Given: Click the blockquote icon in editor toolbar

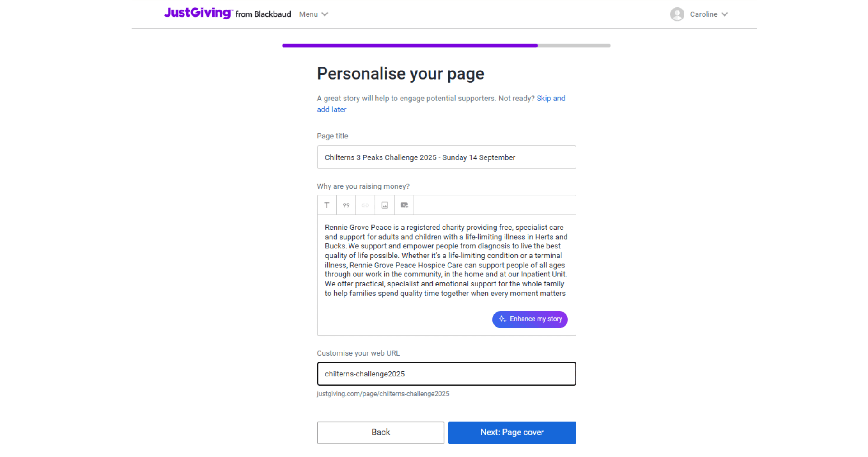Looking at the screenshot, I should pyautogui.click(x=346, y=205).
